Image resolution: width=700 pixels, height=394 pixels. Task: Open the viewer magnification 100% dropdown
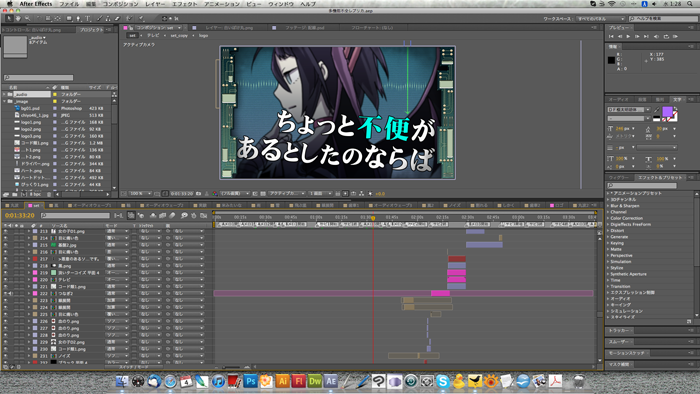tap(140, 194)
